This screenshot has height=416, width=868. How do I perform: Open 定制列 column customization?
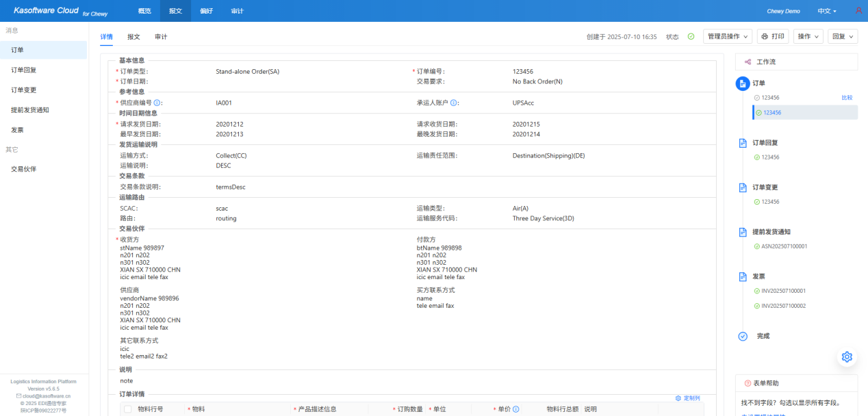687,398
